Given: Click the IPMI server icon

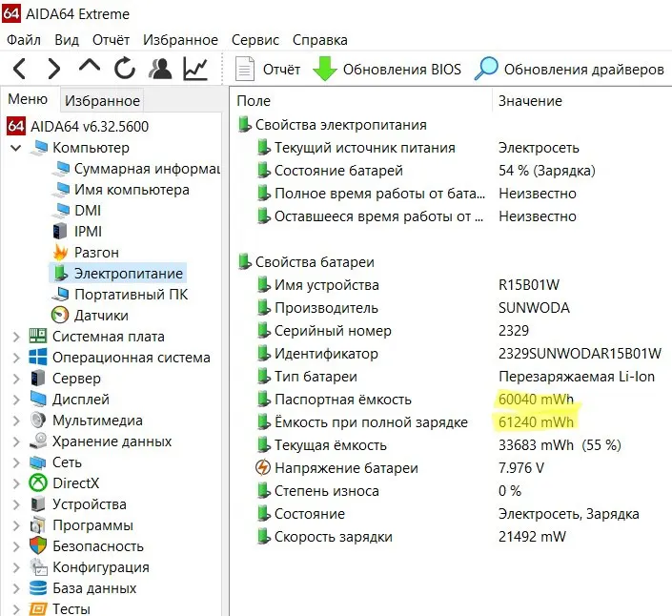Looking at the screenshot, I should 60,231.
